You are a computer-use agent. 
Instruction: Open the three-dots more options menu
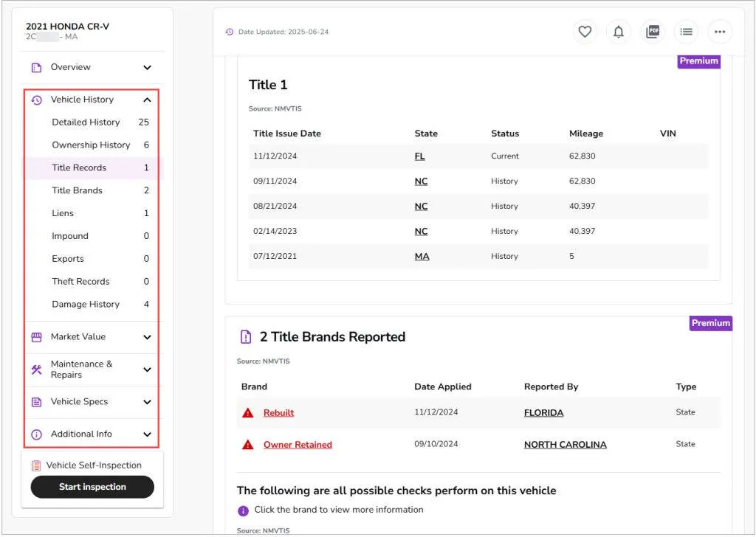click(x=720, y=32)
